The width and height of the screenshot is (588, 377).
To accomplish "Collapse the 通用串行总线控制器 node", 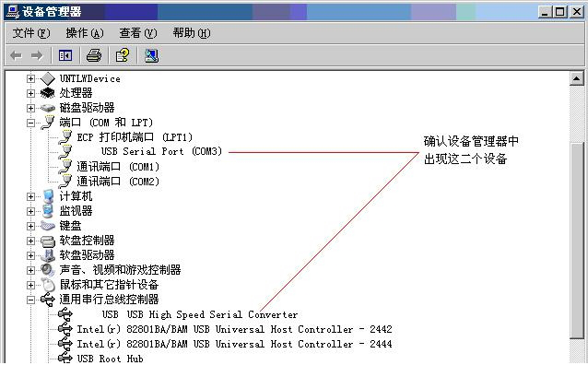I will (30, 300).
